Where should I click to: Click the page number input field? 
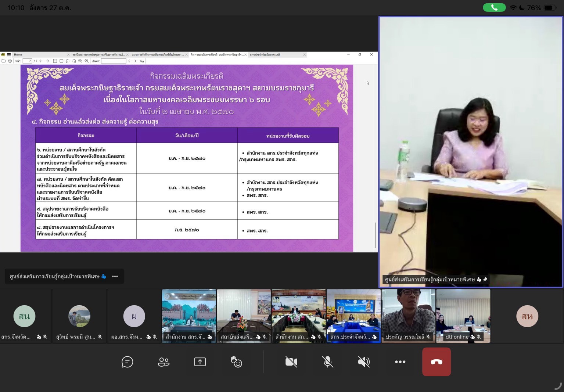point(27,61)
